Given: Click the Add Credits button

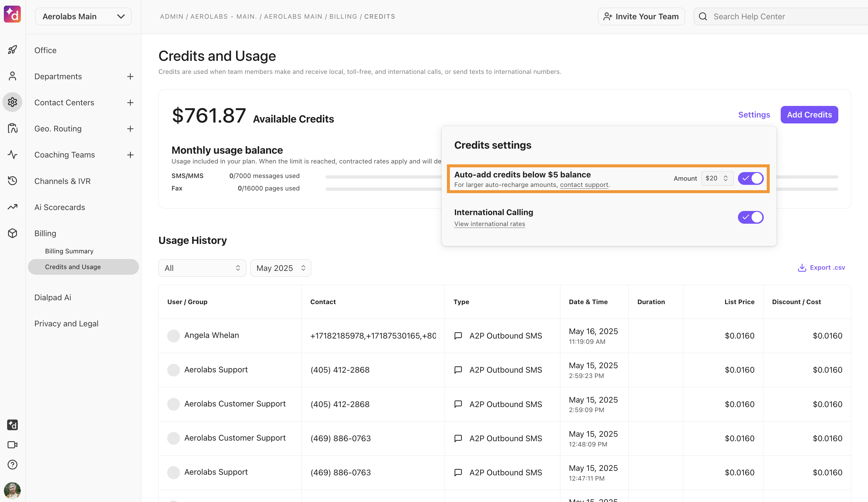Looking at the screenshot, I should tap(809, 115).
